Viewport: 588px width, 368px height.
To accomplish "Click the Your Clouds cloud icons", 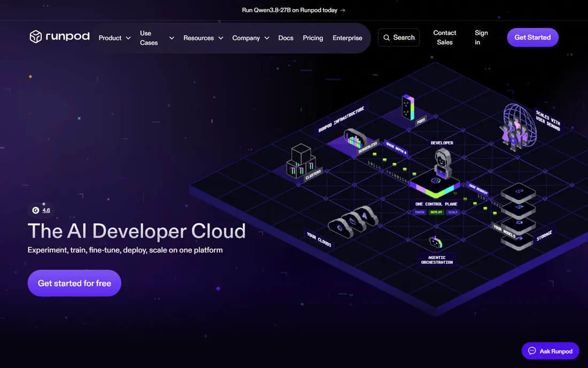I will [352, 221].
